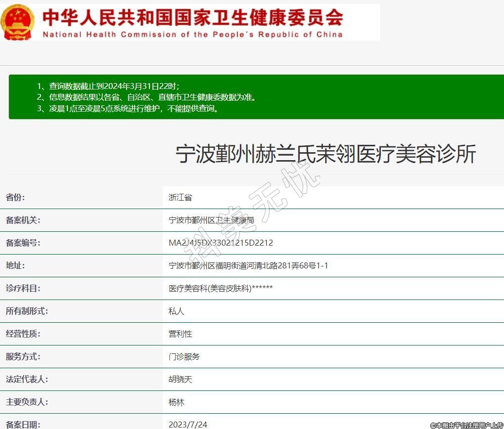
Task: Click the national emblem logo
Action: point(18,22)
